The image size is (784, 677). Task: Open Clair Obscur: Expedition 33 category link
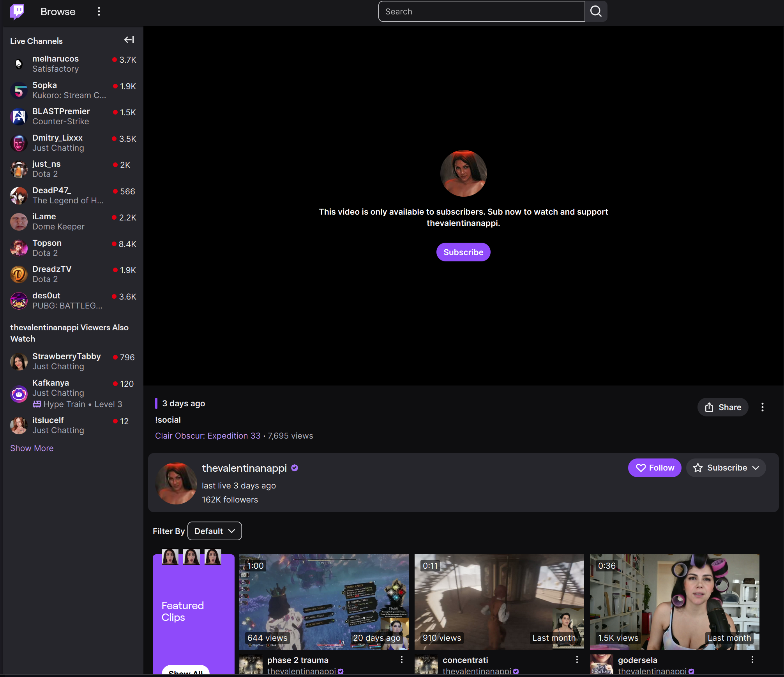coord(208,435)
